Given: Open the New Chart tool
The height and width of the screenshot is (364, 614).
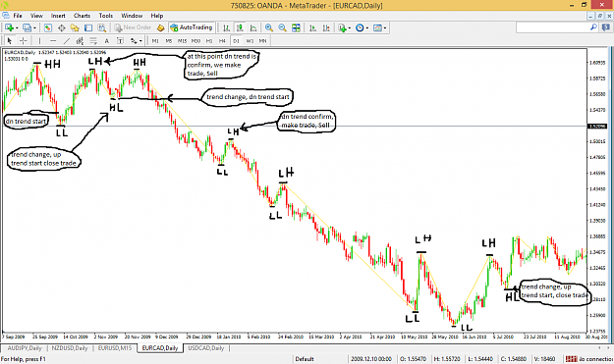Looking at the screenshot, I should tap(9, 27).
